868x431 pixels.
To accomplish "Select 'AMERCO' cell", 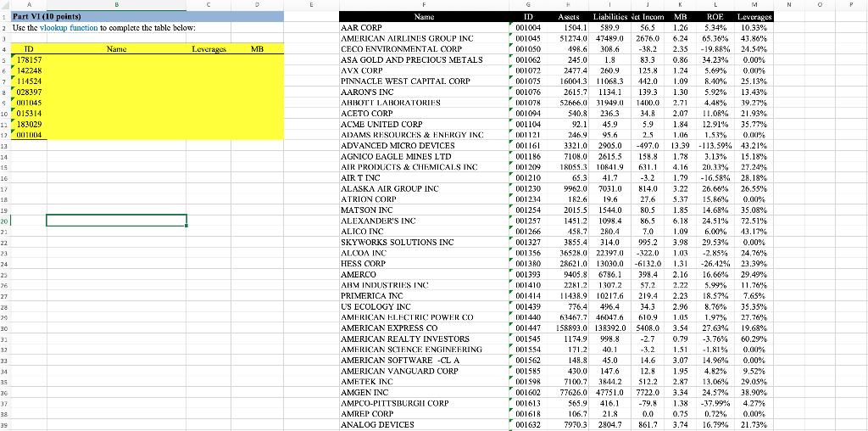I will 424,274.
